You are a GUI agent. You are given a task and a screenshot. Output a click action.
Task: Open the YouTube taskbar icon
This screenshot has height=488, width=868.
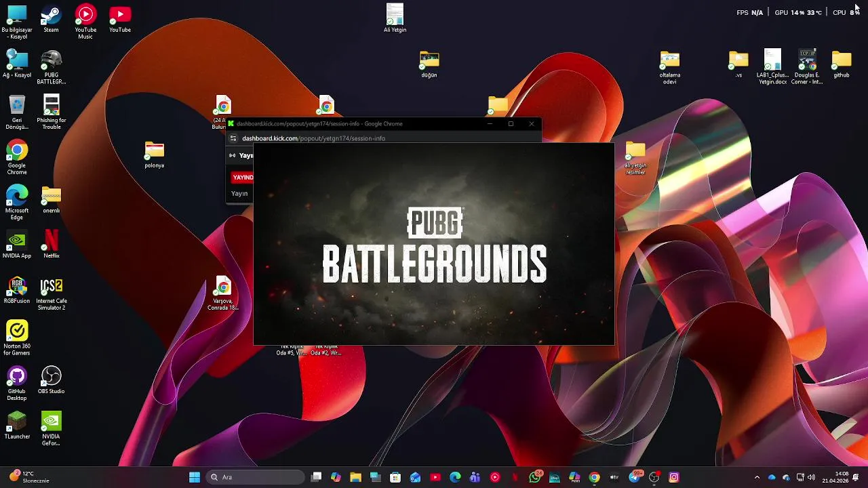click(435, 477)
